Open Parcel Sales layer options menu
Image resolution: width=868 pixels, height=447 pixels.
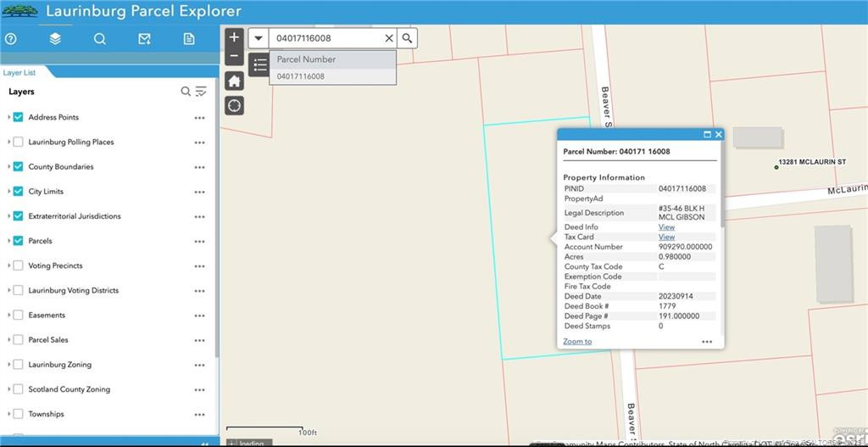200,341
